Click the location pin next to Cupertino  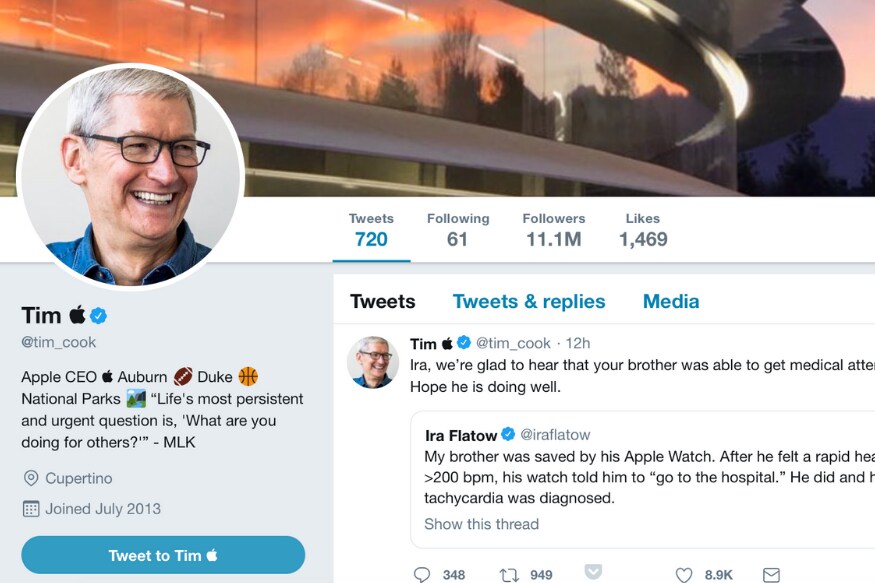point(29,478)
